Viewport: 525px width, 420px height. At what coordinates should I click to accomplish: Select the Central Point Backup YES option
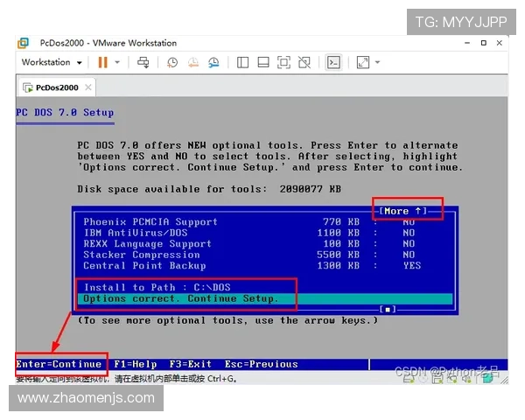(x=411, y=265)
